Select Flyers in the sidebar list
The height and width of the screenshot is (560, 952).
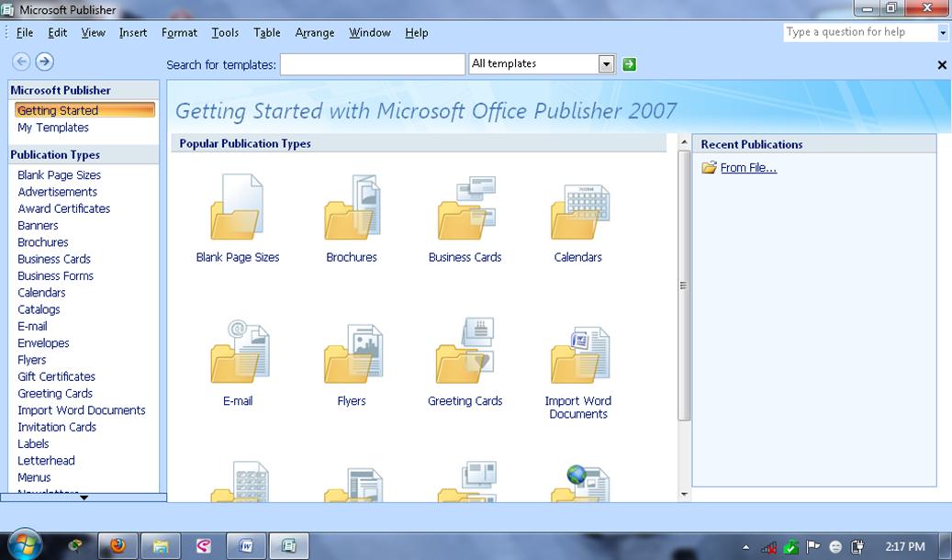(31, 360)
